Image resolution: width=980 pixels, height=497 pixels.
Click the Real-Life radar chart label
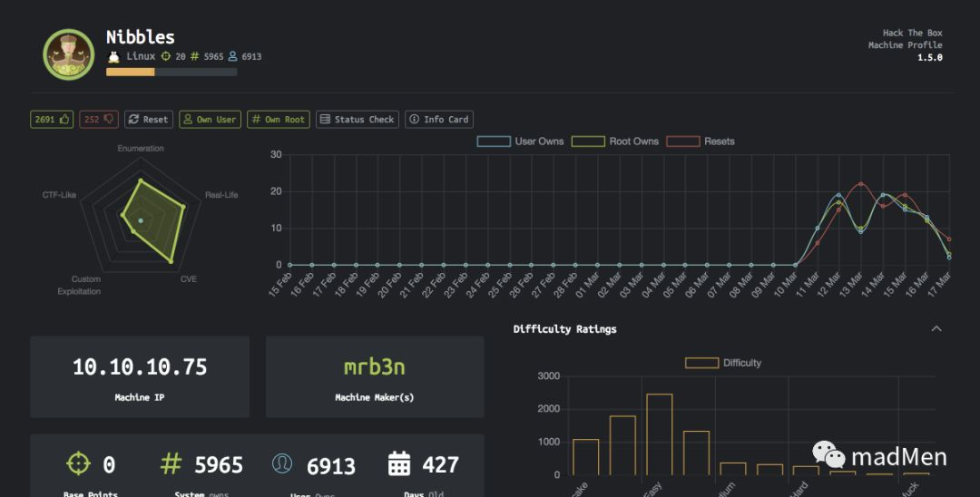(221, 195)
